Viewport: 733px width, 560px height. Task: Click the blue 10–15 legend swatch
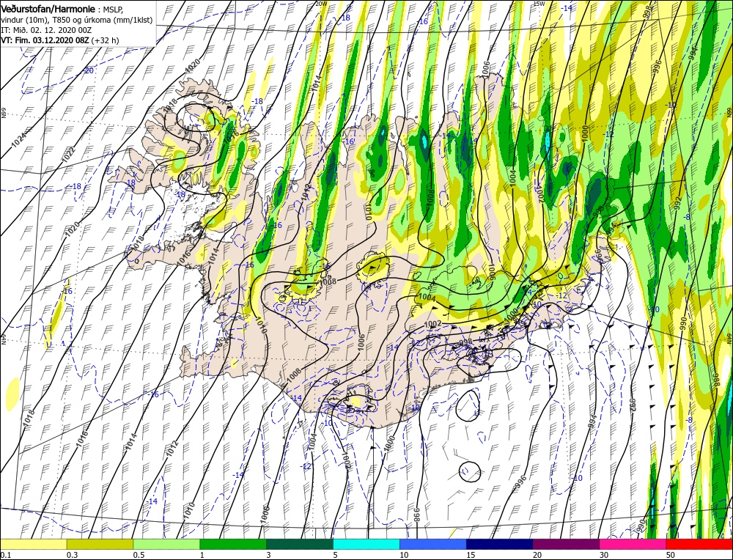coord(433,544)
